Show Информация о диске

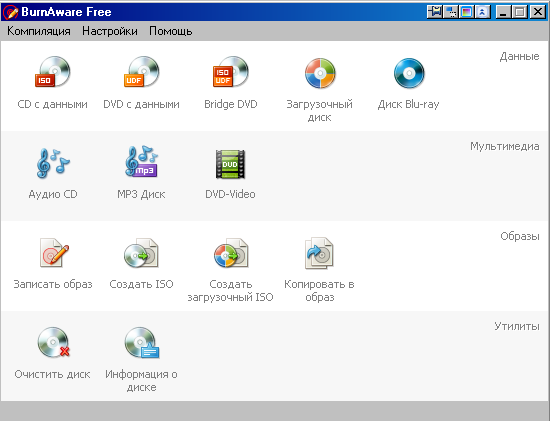point(141,359)
